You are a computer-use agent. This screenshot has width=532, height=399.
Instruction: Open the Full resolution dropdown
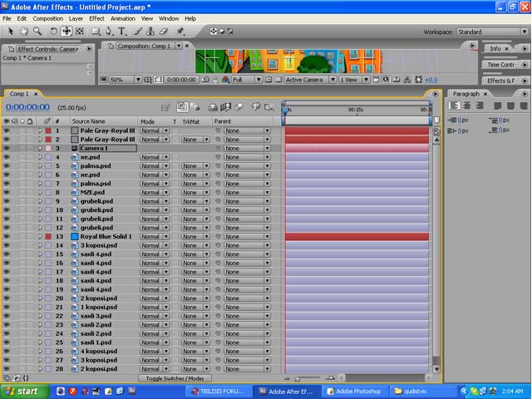247,80
